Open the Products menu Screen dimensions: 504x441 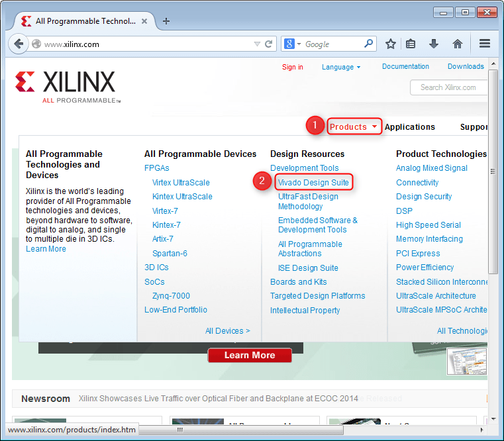click(x=354, y=126)
